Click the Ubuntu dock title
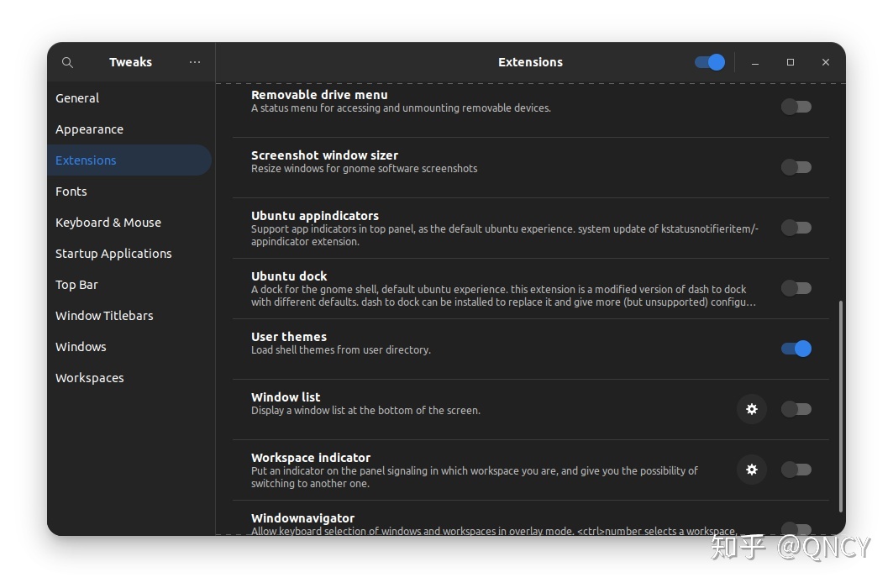 click(289, 276)
